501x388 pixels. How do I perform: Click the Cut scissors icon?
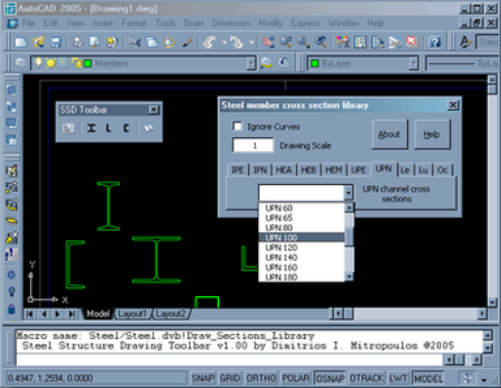pyautogui.click(x=135, y=42)
